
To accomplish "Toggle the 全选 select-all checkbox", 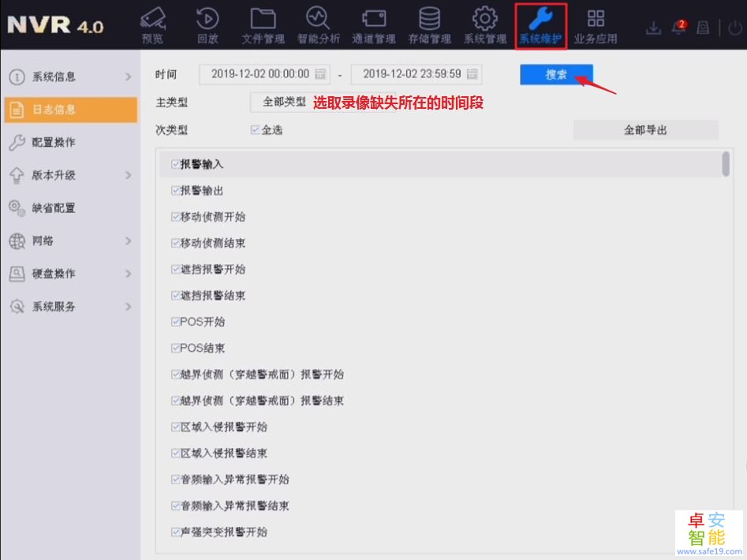I will click(255, 128).
